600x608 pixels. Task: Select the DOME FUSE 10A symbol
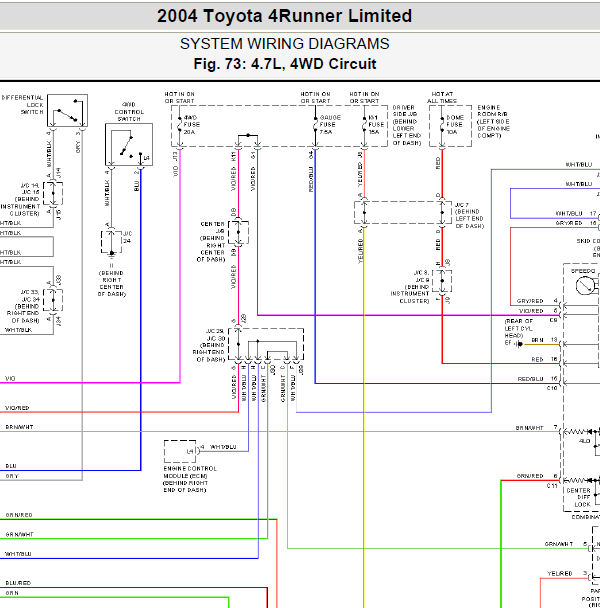[442, 124]
